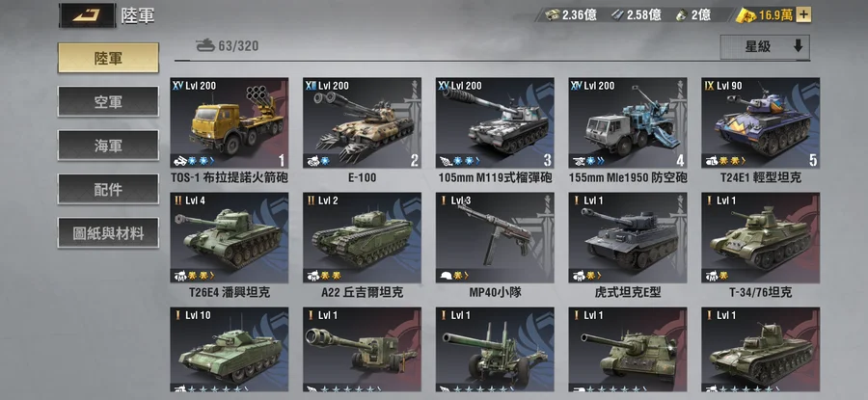Tap the gold plus icon to add gold
Image resolution: width=868 pixels, height=400 pixels.
pyautogui.click(x=803, y=14)
